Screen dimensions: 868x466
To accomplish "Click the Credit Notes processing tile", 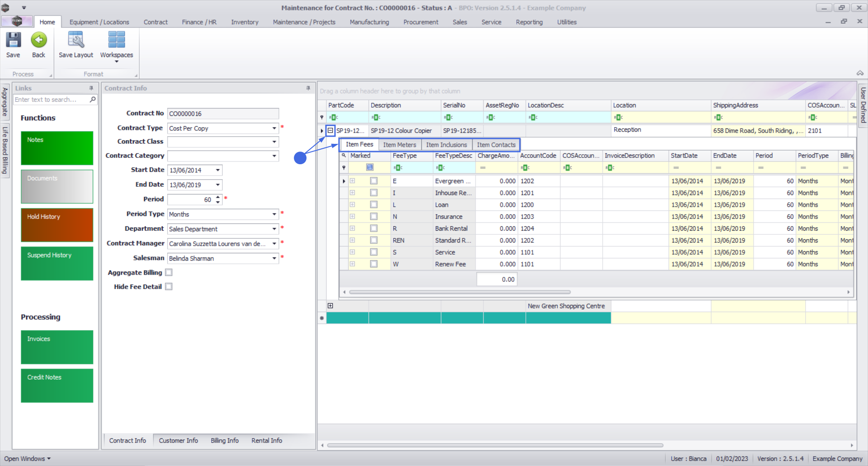I will point(57,385).
